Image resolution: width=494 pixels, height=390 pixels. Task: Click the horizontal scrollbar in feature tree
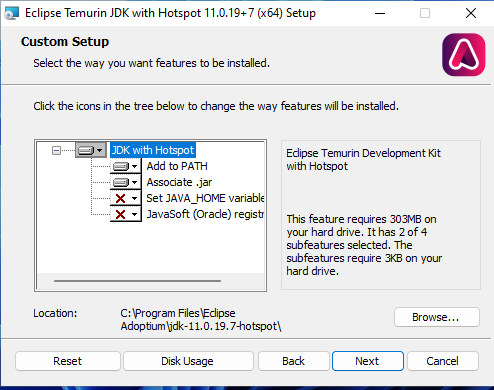(x=137, y=281)
